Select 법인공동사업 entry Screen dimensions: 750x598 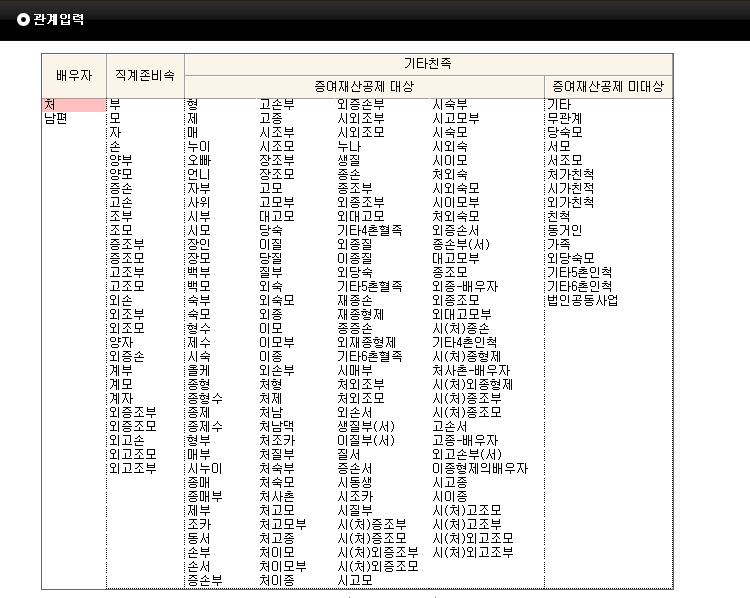coord(582,300)
